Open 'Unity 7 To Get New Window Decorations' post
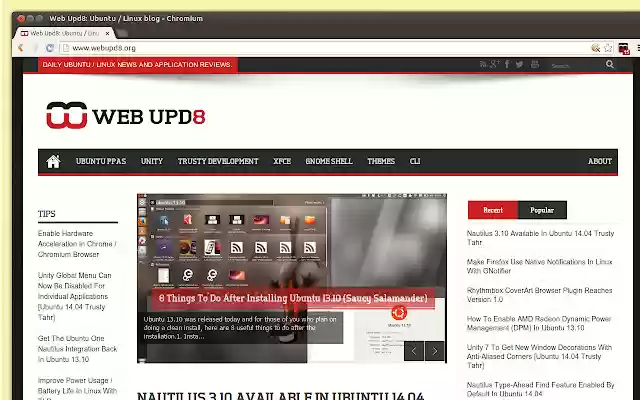Viewport: 640px width, 400px height. tap(539, 356)
